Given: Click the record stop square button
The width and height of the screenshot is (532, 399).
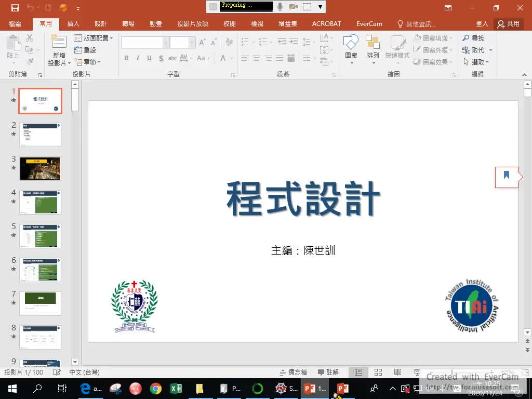Looking at the screenshot, I should pyautogui.click(x=212, y=7).
